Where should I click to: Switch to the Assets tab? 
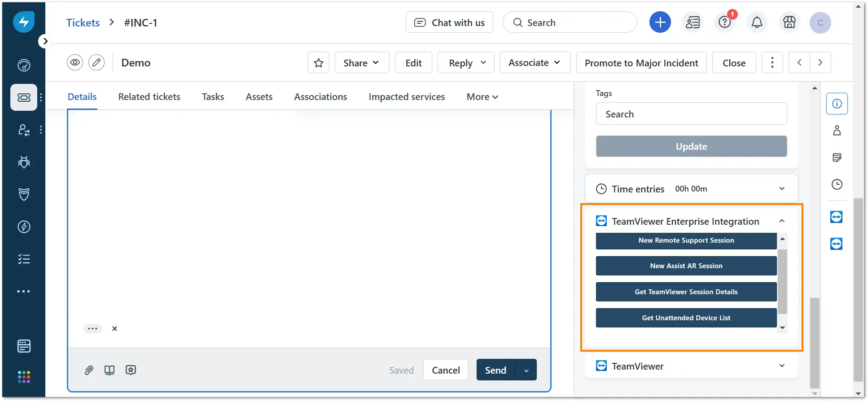(259, 97)
